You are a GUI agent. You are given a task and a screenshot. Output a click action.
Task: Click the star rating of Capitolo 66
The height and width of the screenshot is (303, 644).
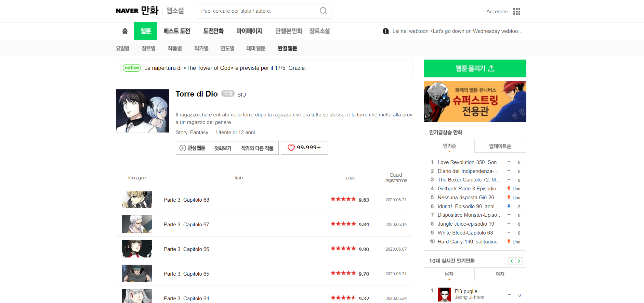[343, 249]
